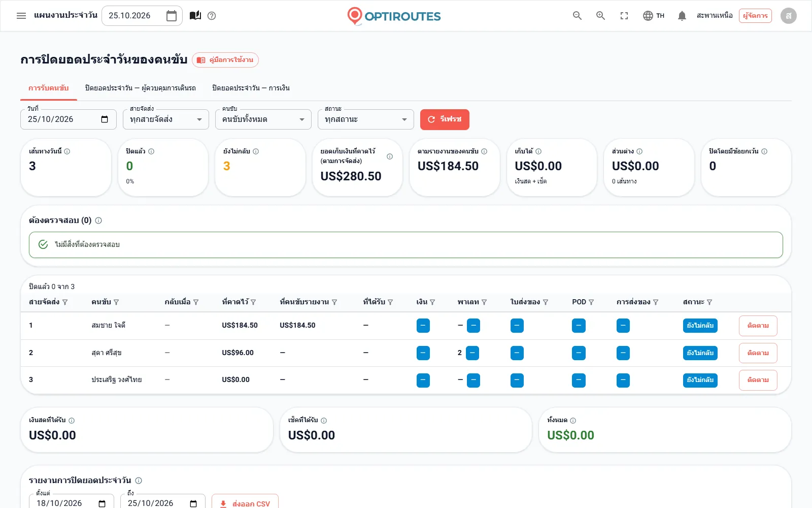This screenshot has height=508, width=812.
Task: Open the notifications bell
Action: coord(682,16)
